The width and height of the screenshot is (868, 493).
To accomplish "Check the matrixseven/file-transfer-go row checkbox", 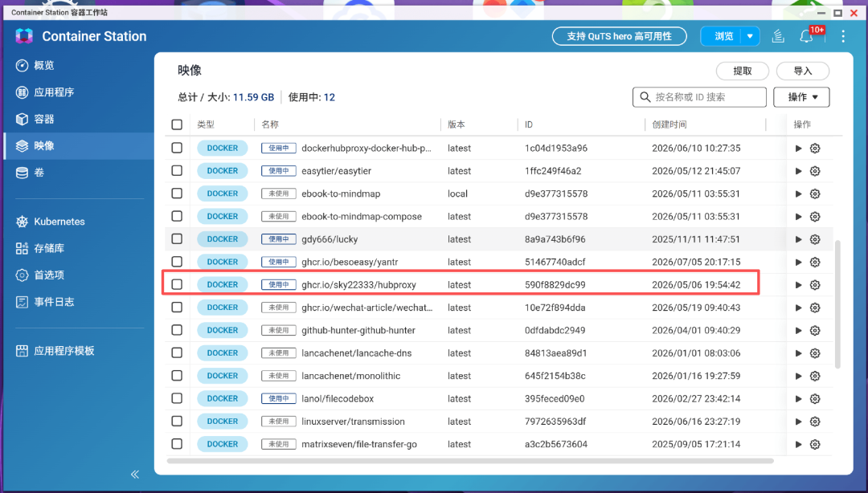I will pos(177,443).
